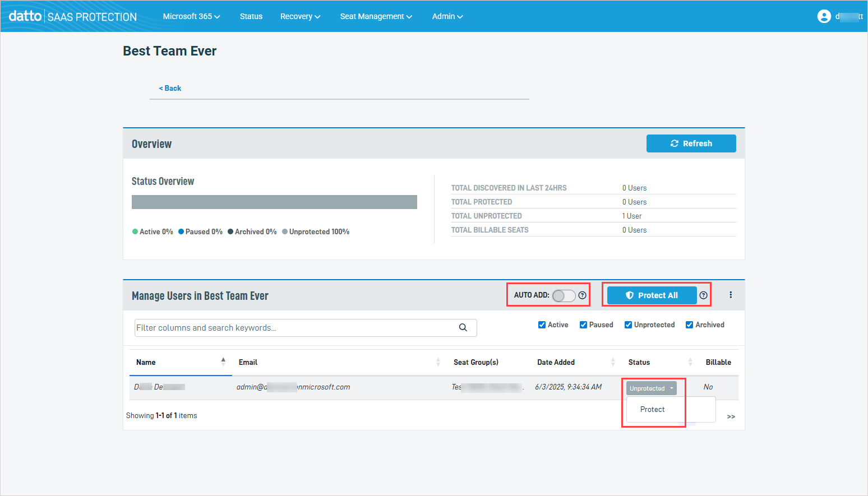Click the Back link

(x=170, y=89)
